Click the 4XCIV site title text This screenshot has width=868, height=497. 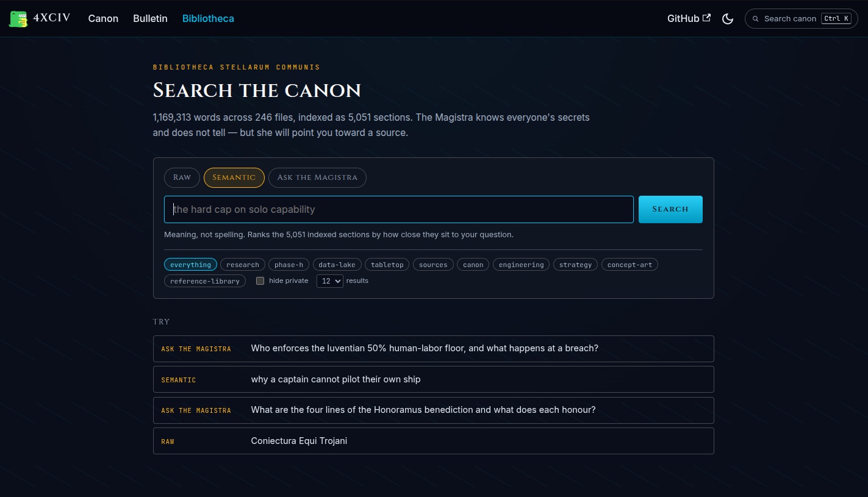pos(52,18)
